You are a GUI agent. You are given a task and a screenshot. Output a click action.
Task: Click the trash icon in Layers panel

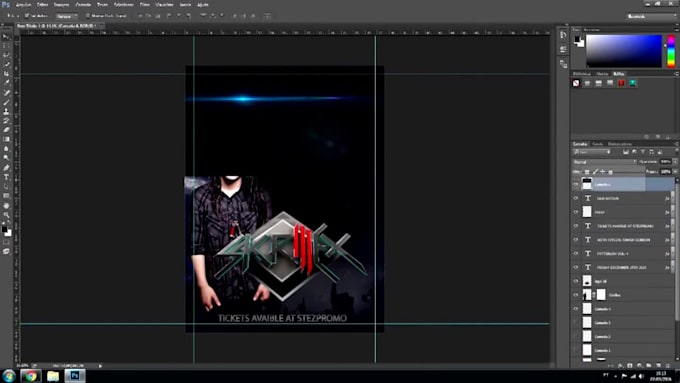(668, 366)
